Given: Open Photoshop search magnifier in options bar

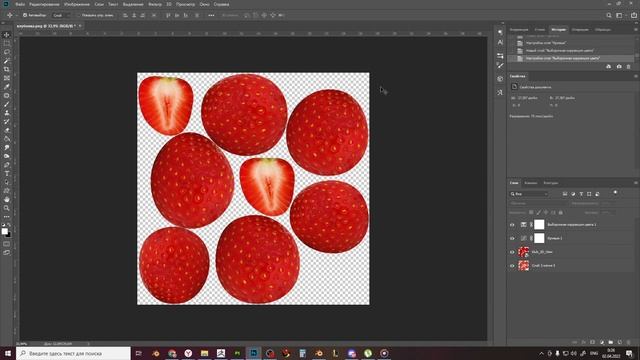Looking at the screenshot, I should pos(609,15).
